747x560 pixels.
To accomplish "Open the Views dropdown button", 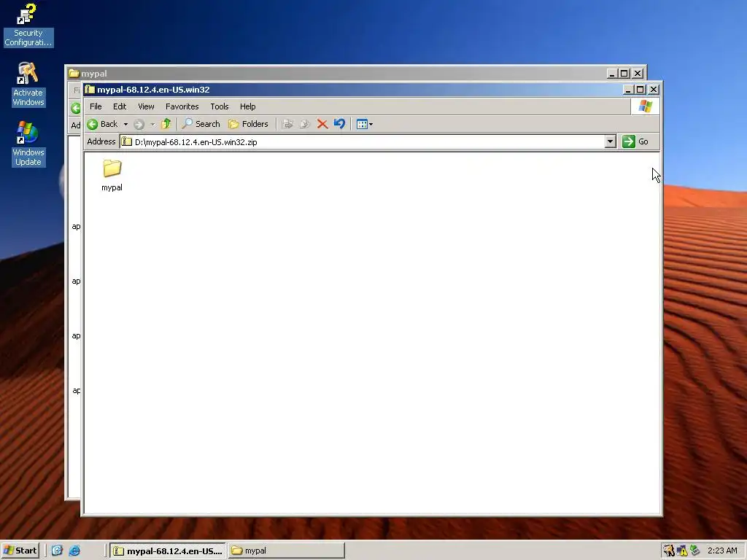I will click(x=365, y=124).
